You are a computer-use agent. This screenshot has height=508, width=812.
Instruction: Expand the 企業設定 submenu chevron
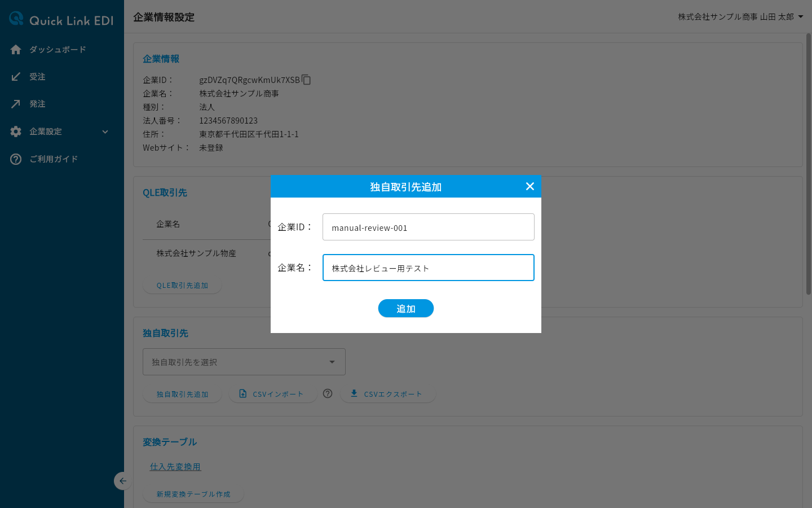(x=105, y=132)
